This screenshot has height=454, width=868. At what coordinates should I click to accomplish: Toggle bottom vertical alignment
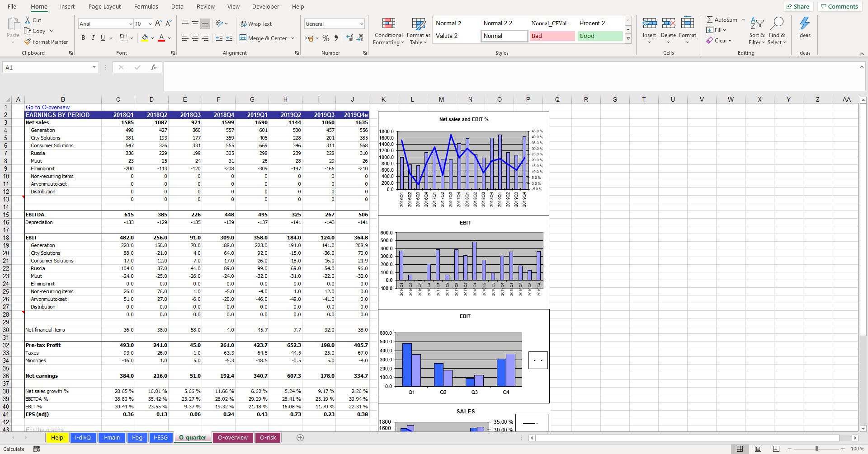click(205, 23)
